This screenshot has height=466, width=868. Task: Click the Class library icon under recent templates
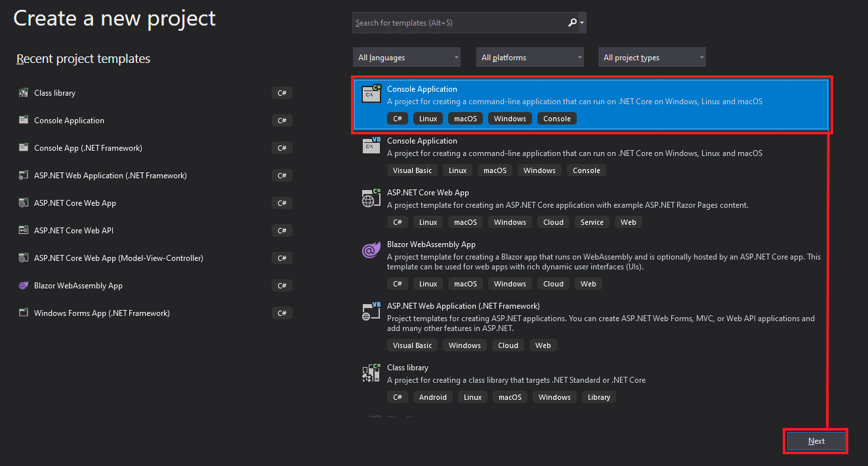(23, 92)
